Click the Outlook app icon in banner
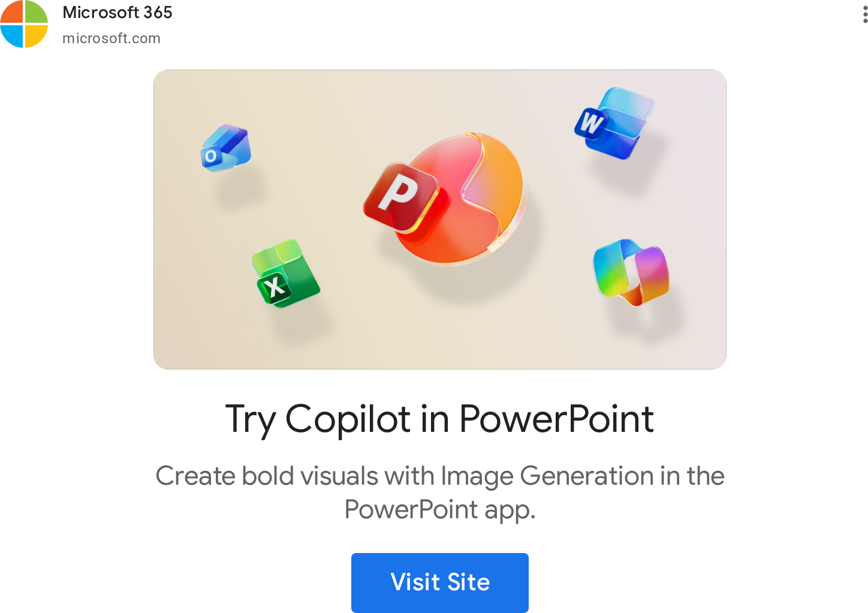Viewport: 868px width, 613px height. pos(225,148)
